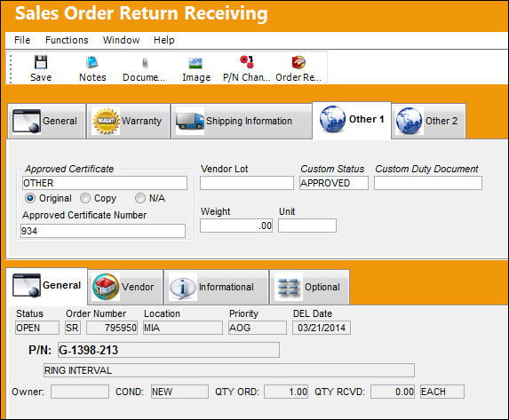
Task: Select the Original radio button
Action: point(30,198)
